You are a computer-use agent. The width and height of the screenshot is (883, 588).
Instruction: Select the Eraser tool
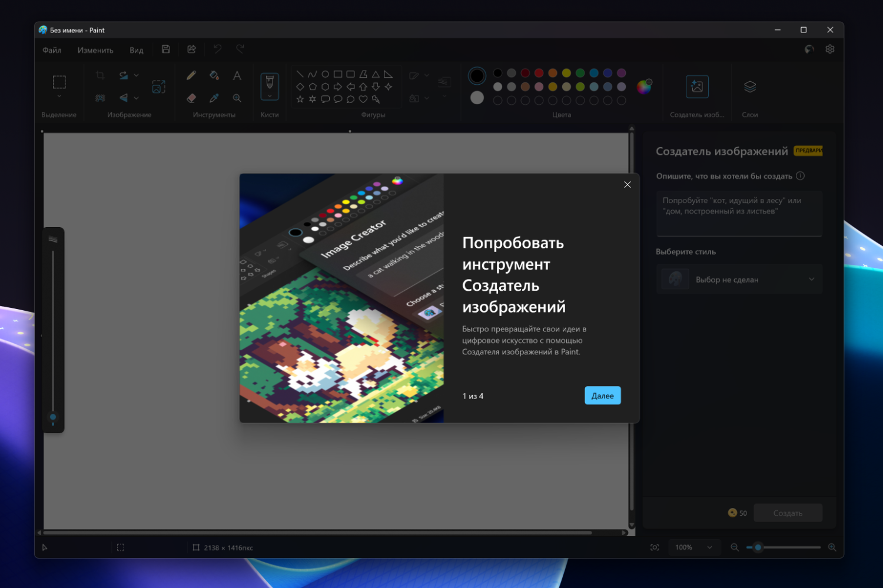191,98
